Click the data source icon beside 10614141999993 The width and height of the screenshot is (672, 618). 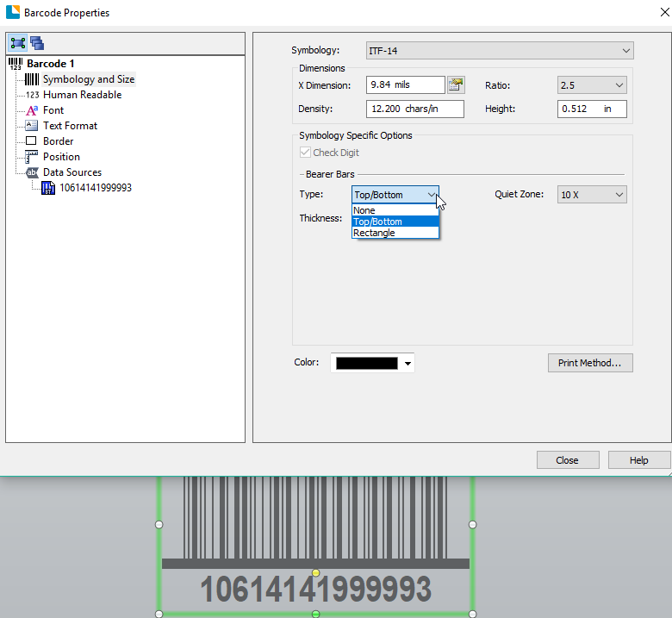[x=48, y=188]
